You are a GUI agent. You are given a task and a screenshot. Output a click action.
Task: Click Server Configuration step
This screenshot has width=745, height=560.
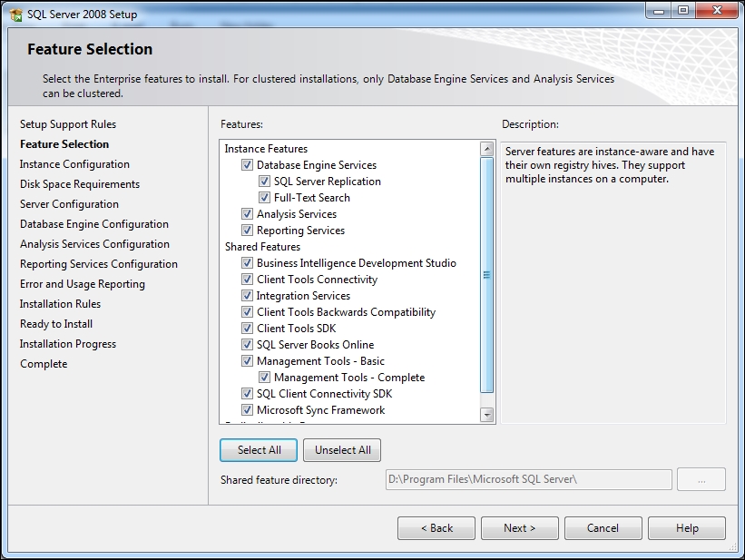click(69, 204)
